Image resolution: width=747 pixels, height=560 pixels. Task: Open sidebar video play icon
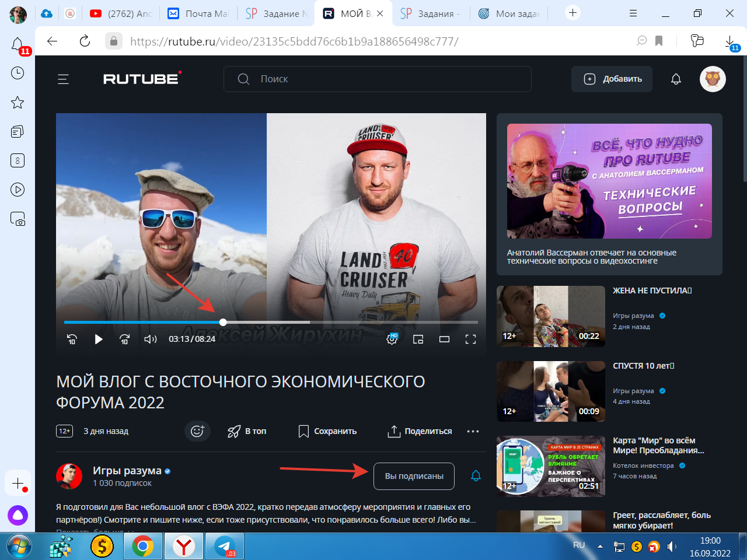pos(18,190)
